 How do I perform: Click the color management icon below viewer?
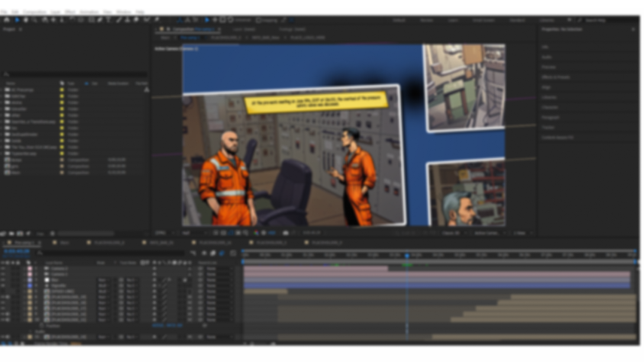[256, 233]
